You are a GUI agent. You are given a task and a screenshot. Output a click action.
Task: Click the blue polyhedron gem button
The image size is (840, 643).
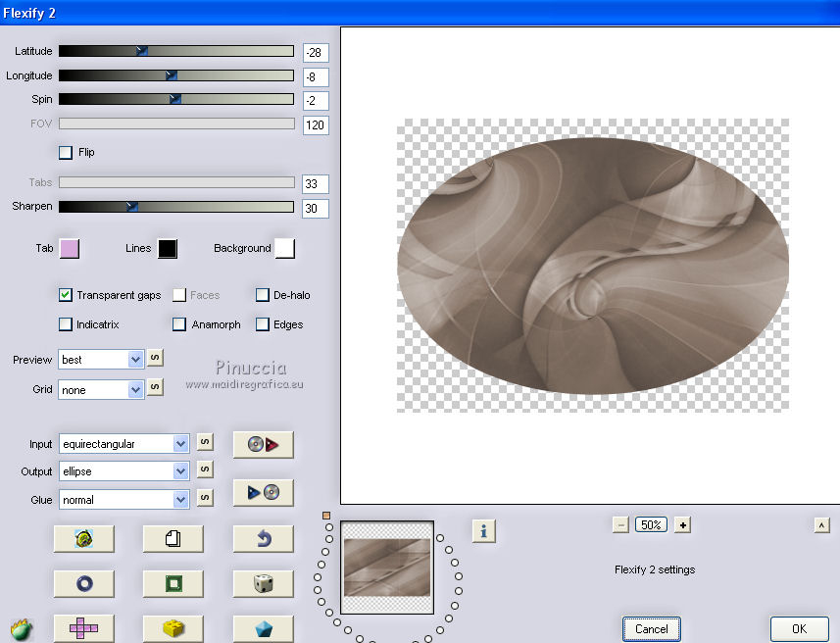[x=263, y=628]
